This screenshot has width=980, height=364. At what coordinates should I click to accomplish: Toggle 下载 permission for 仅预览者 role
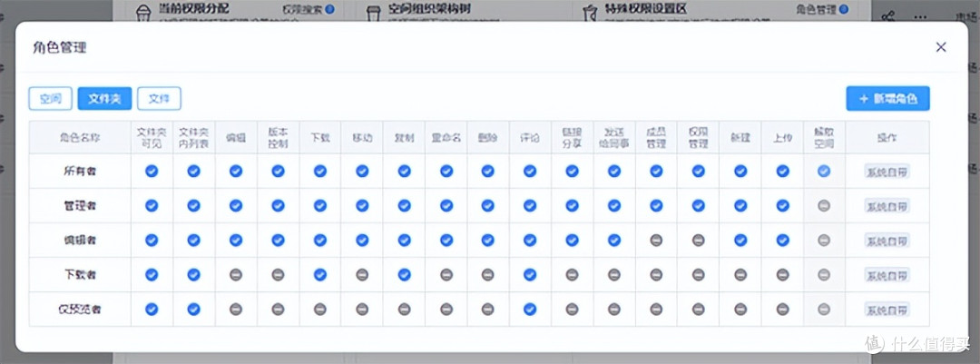320,309
